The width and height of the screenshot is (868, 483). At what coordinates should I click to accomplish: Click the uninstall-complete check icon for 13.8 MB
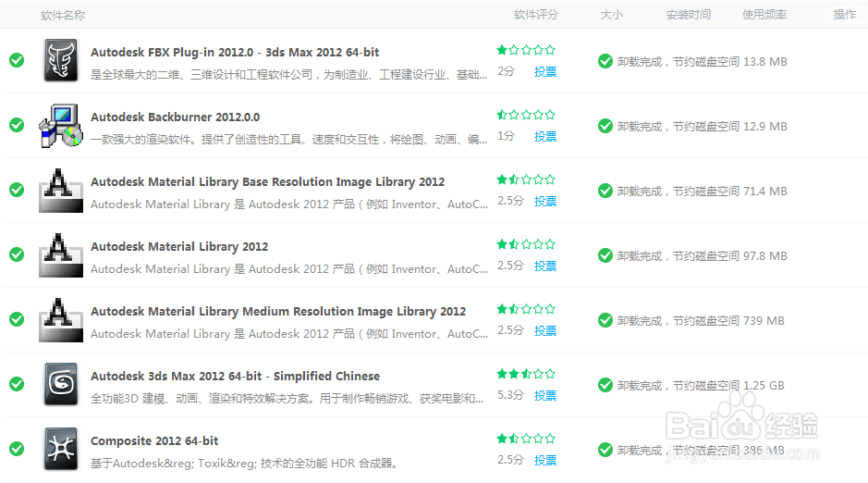(605, 61)
